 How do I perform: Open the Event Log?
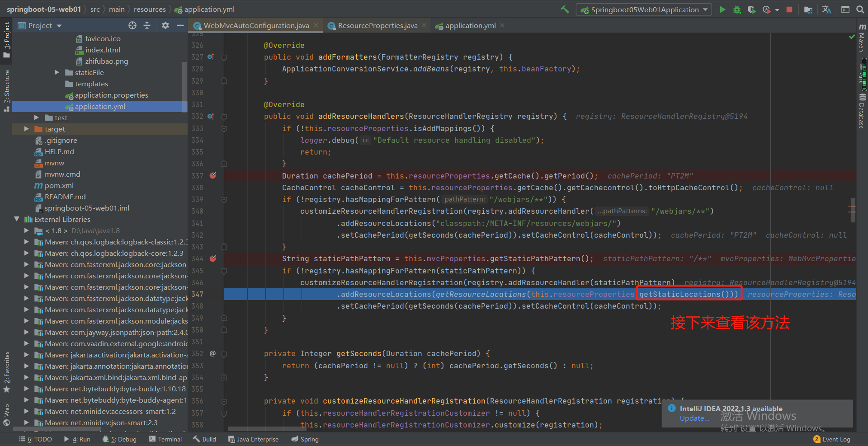(x=832, y=439)
